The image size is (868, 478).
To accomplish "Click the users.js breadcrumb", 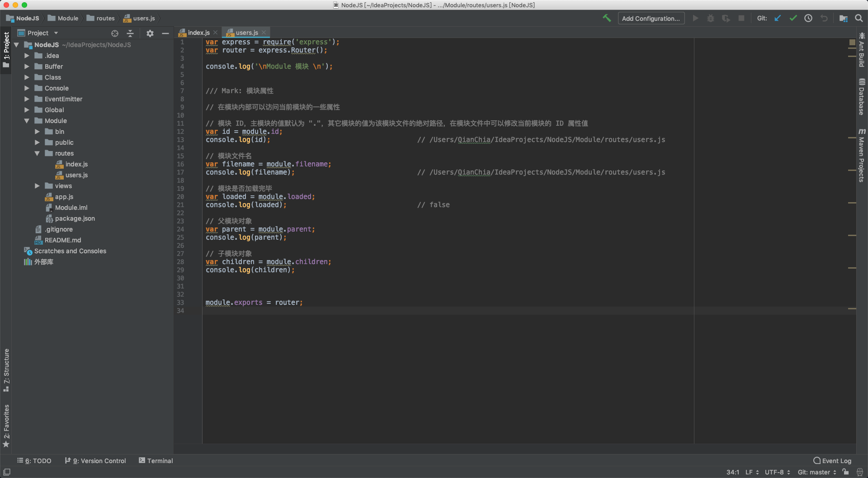I will point(139,18).
